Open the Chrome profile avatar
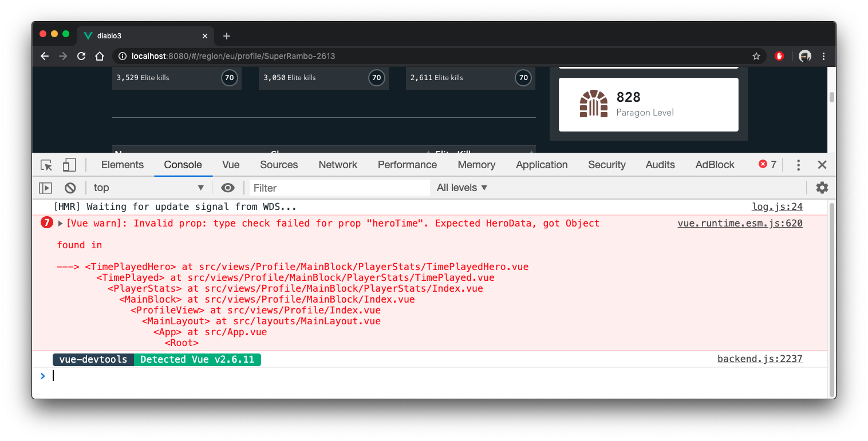The height and width of the screenshot is (441, 868). [805, 56]
